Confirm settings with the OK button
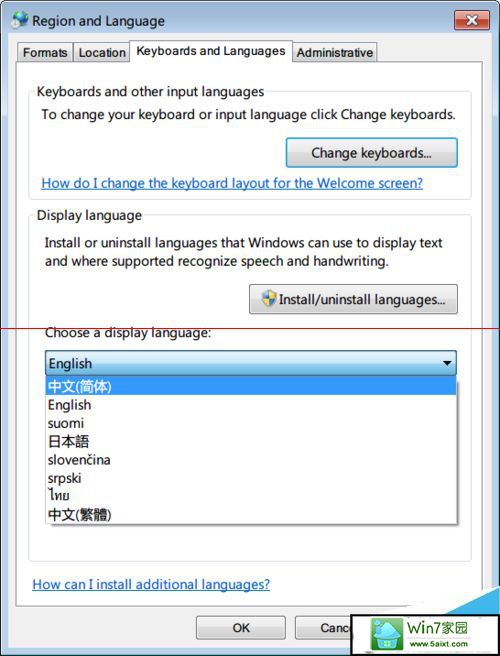The image size is (500, 656). click(241, 628)
